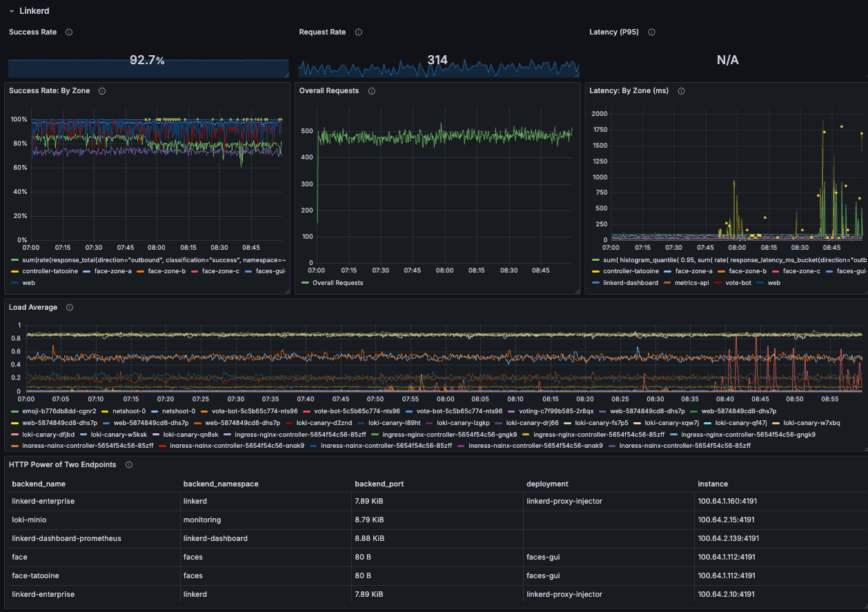Toggle loki-canary-lzgkp legend entry
The image size is (868, 612).
463,423
